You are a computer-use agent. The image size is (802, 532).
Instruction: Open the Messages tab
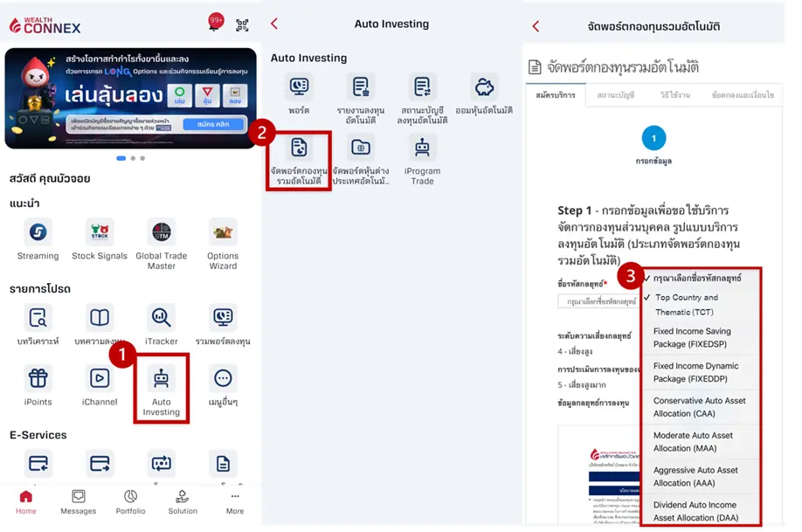78,501
